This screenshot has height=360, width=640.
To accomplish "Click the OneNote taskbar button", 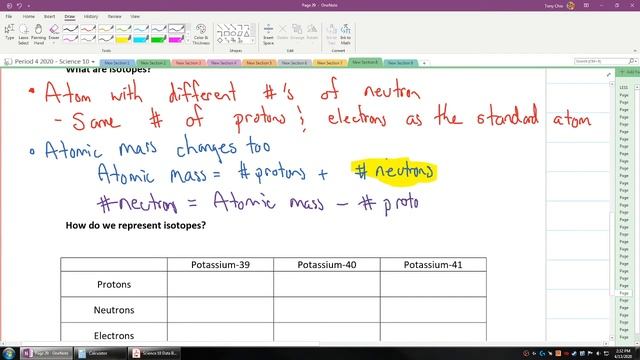I will point(46,353).
